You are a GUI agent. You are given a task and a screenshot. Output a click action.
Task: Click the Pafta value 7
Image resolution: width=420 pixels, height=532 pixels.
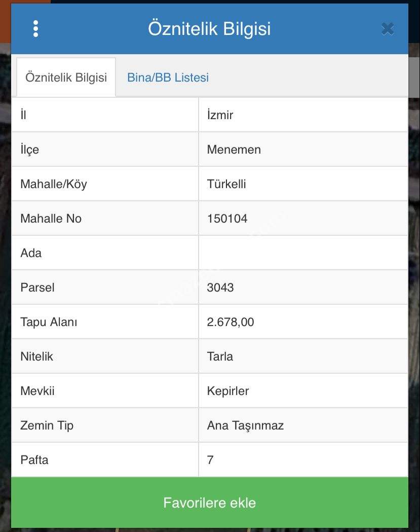(210, 460)
